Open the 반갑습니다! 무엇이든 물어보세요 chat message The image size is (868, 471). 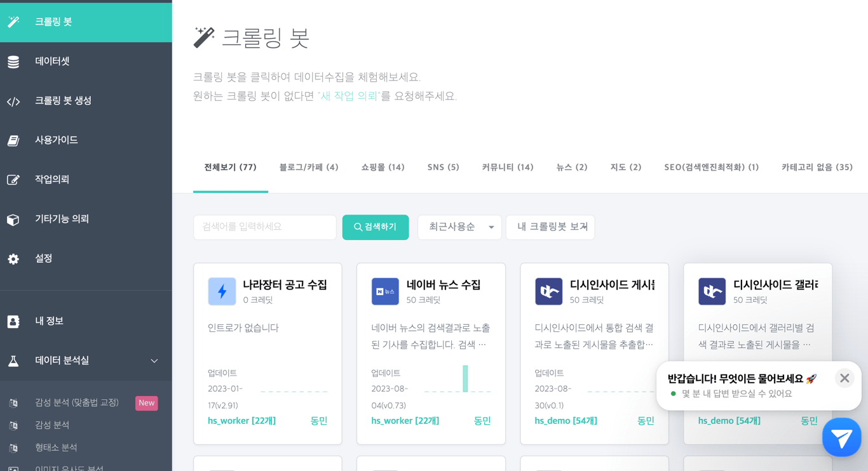pyautogui.click(x=742, y=379)
